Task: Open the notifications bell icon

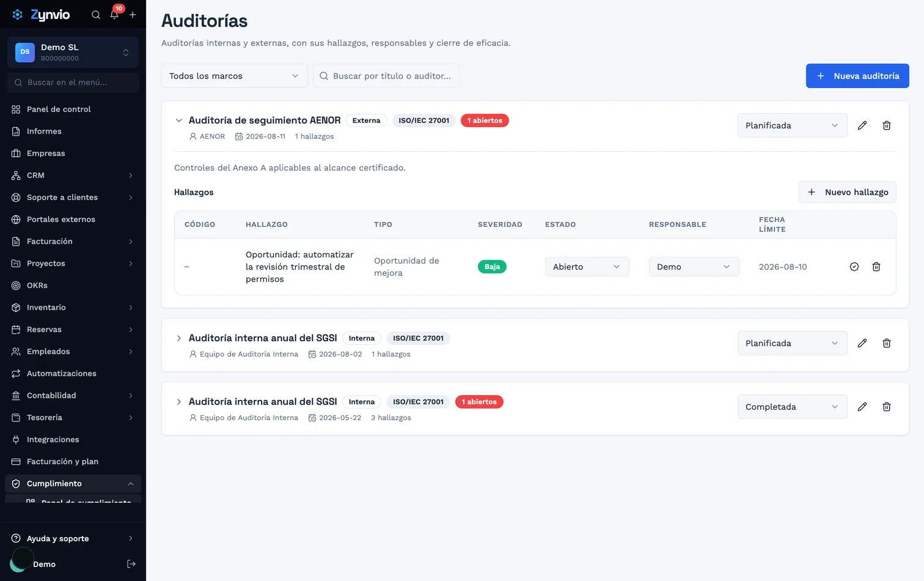Action: 114,15
